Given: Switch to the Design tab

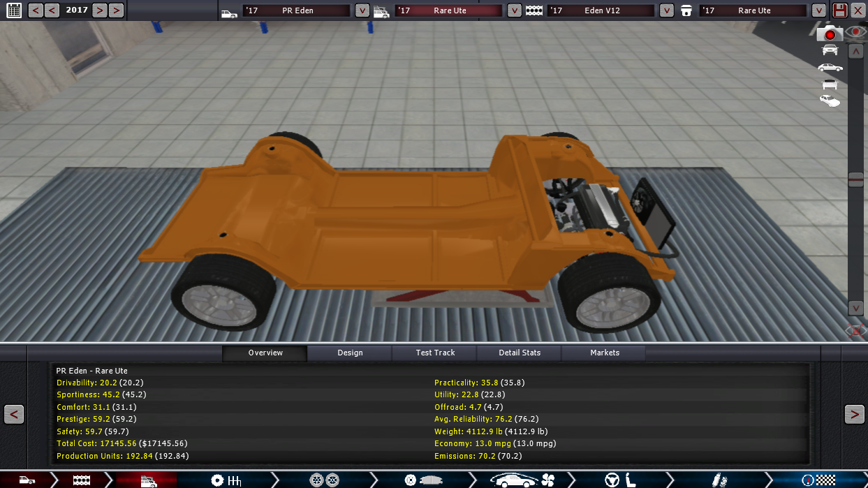Looking at the screenshot, I should (x=350, y=353).
